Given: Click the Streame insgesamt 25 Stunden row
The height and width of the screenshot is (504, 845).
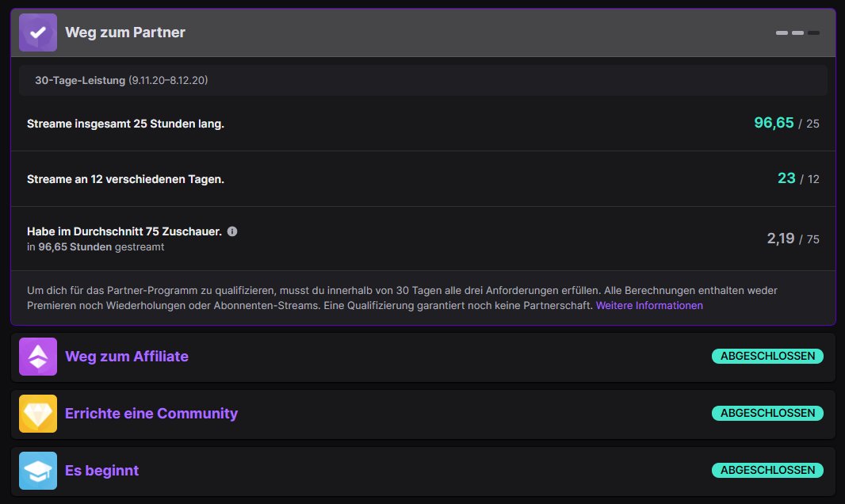Looking at the screenshot, I should [423, 124].
